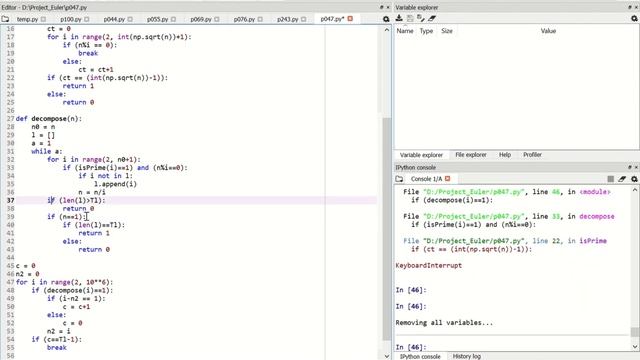The height and width of the screenshot is (360, 640).
Task: Click the import data icon in Variable explorer
Action: coord(399,18)
